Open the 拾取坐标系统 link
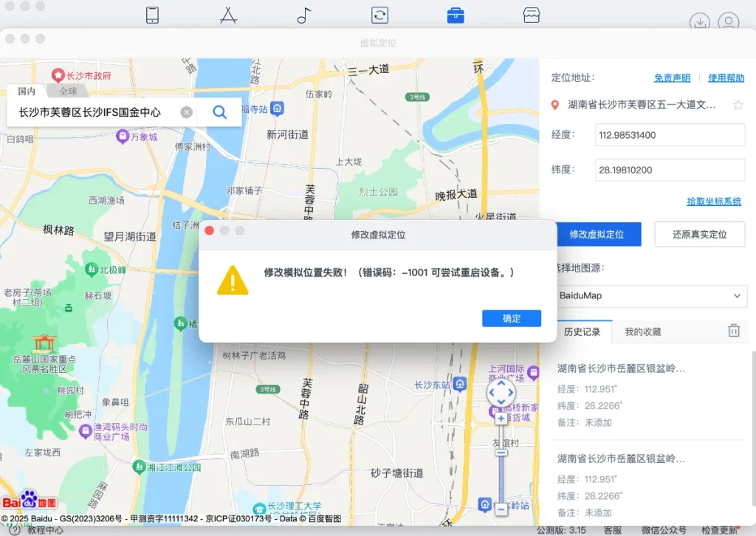This screenshot has width=756, height=536. pos(714,202)
